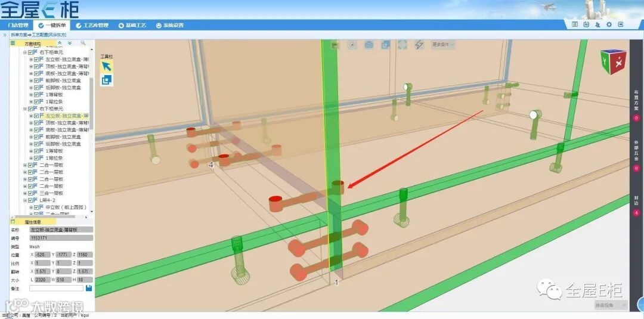Toggle first 1薄背板 checkbox
This screenshot has height=319, width=644.
click(36, 94)
